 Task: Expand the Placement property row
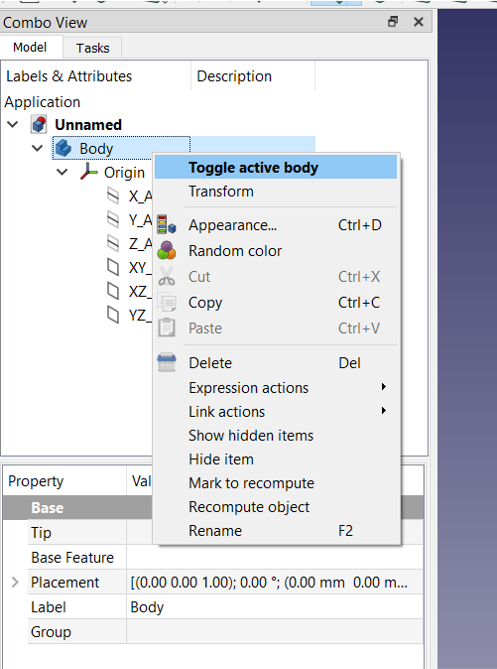pyautogui.click(x=15, y=582)
